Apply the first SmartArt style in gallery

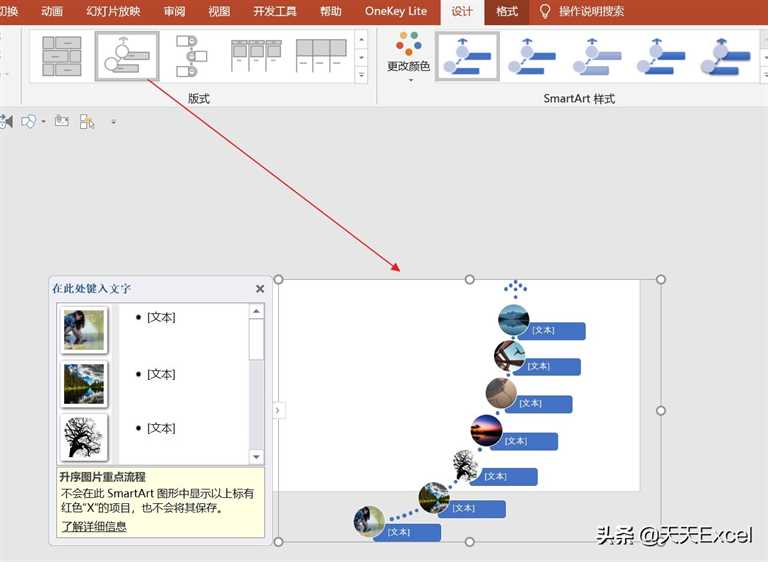pos(467,55)
